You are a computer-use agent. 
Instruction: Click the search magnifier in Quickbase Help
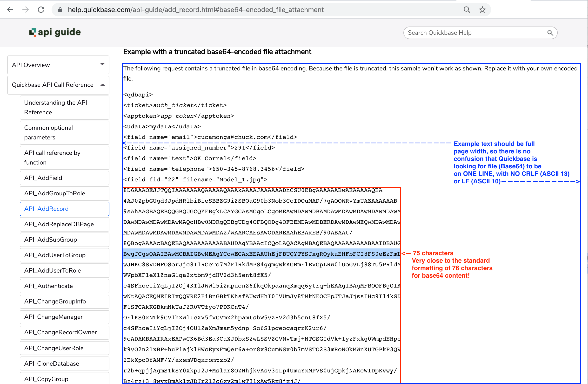(x=550, y=33)
